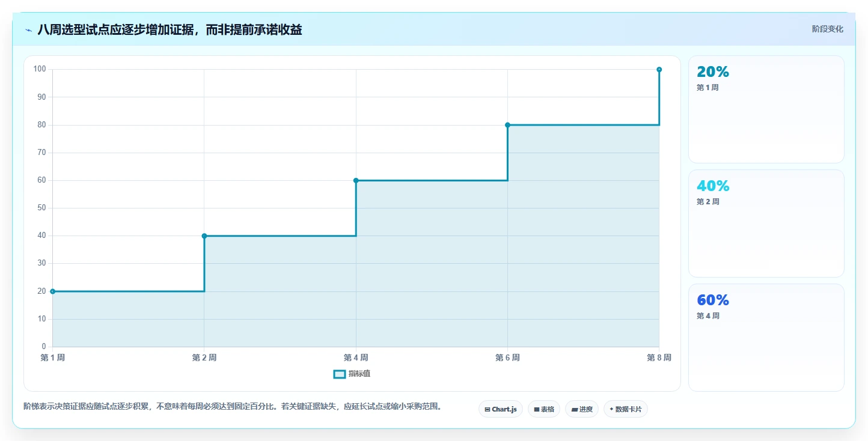
Task: Click the 第 4 周 x-axis label
Action: coord(356,357)
